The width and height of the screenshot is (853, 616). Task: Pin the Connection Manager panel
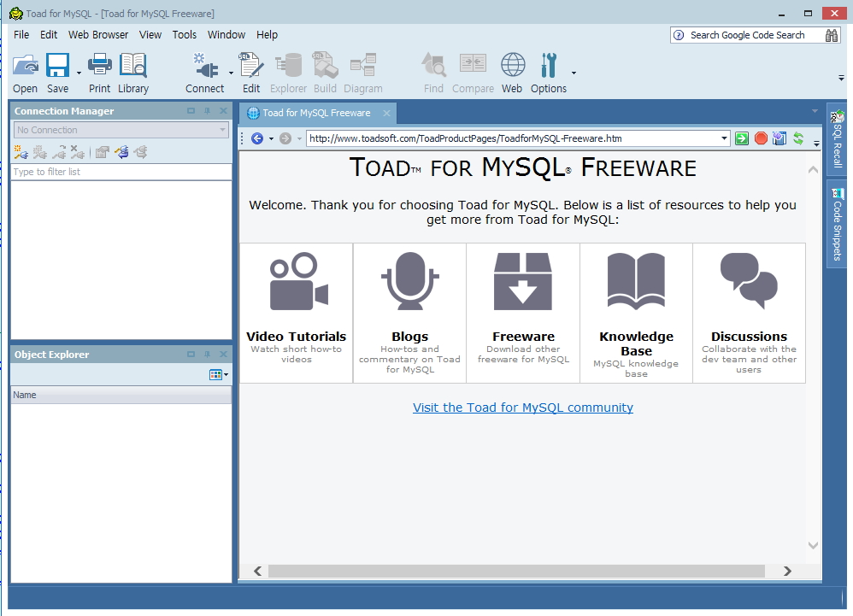pyautogui.click(x=207, y=111)
